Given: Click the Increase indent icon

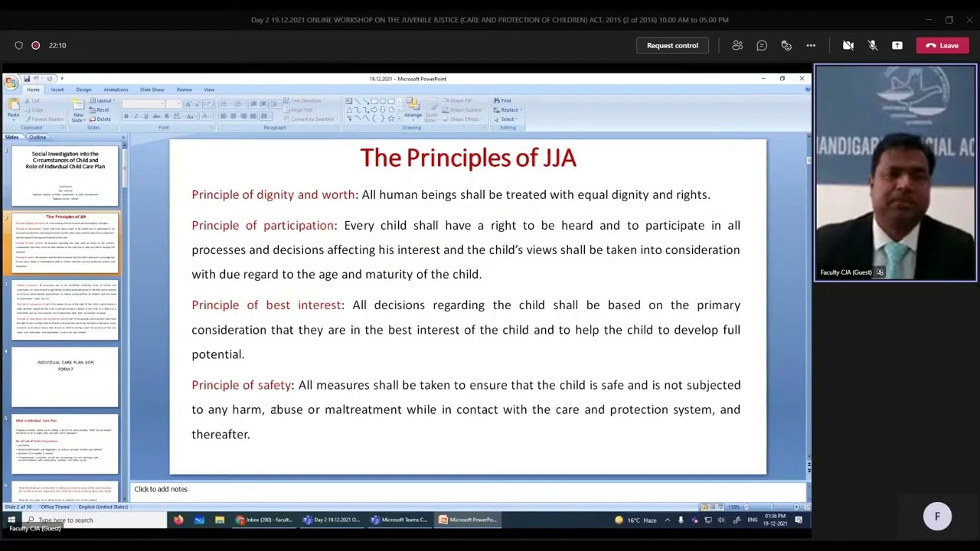Looking at the screenshot, I should click(263, 104).
